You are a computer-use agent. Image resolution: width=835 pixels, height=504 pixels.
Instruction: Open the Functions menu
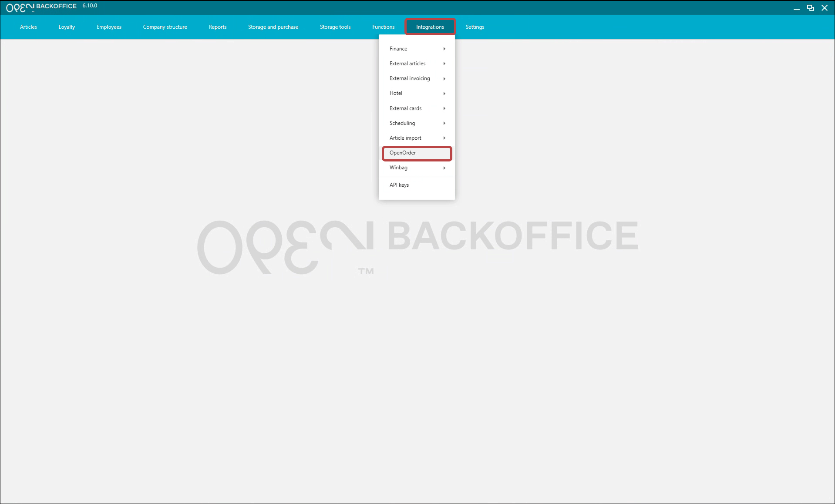tap(383, 27)
